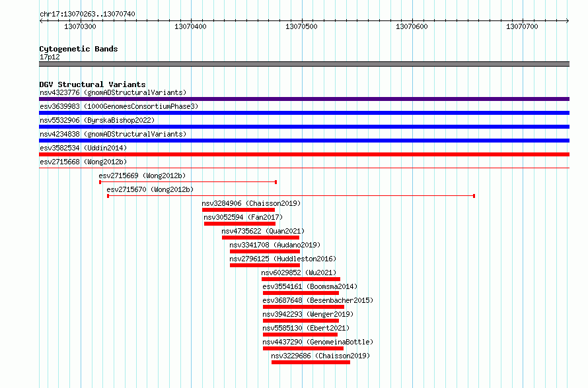588x388 pixels.
Task: Click the nsv4323776 (gnomADStructuralVariants) label
Action: (x=113, y=92)
